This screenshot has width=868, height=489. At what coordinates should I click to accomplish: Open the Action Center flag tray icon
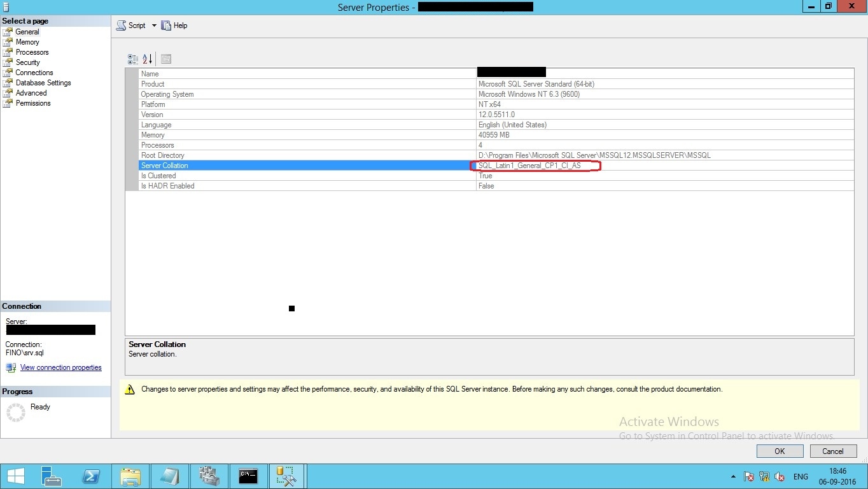tap(749, 476)
